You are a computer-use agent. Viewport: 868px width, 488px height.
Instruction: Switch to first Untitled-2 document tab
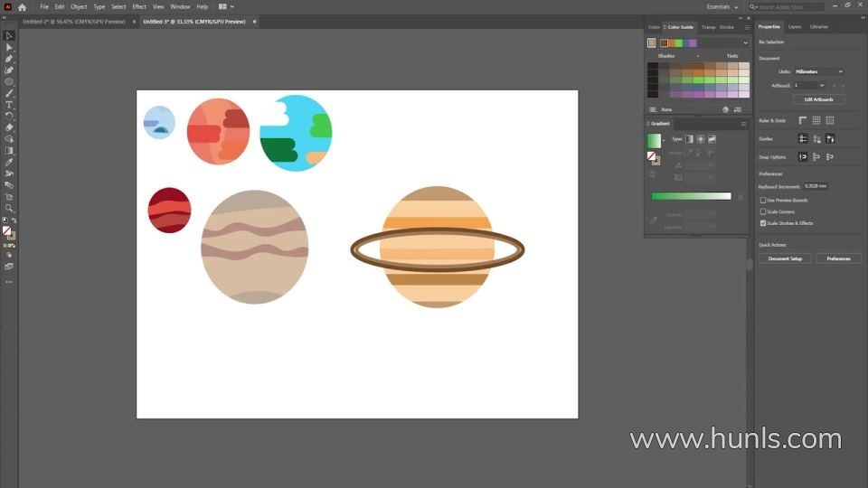point(73,22)
